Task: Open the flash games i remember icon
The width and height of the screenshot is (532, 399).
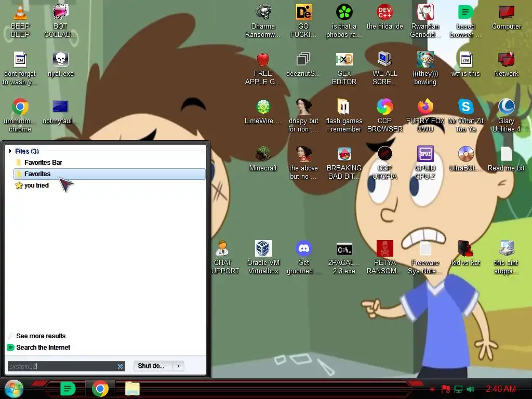Action: 344,107
